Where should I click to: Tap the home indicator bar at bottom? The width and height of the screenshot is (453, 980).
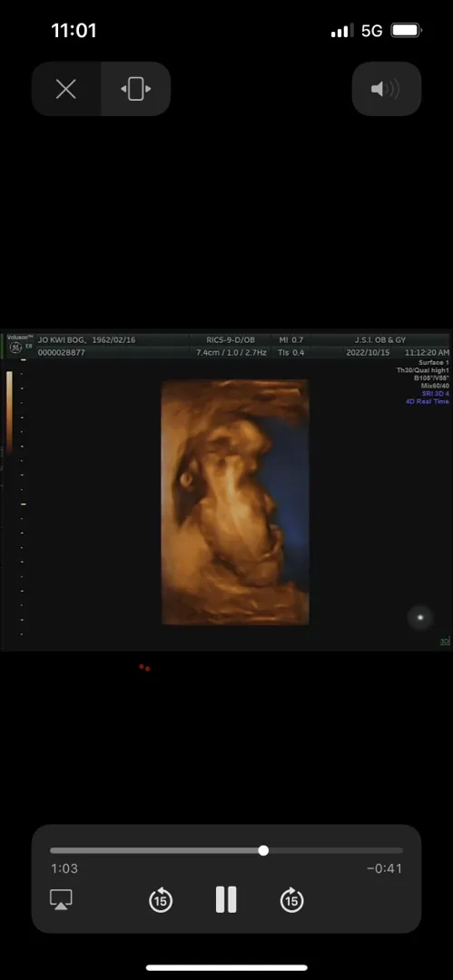(x=227, y=967)
